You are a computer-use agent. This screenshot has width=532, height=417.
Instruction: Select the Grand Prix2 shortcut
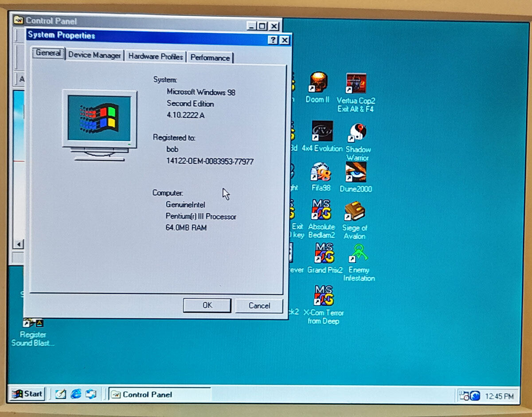(325, 258)
